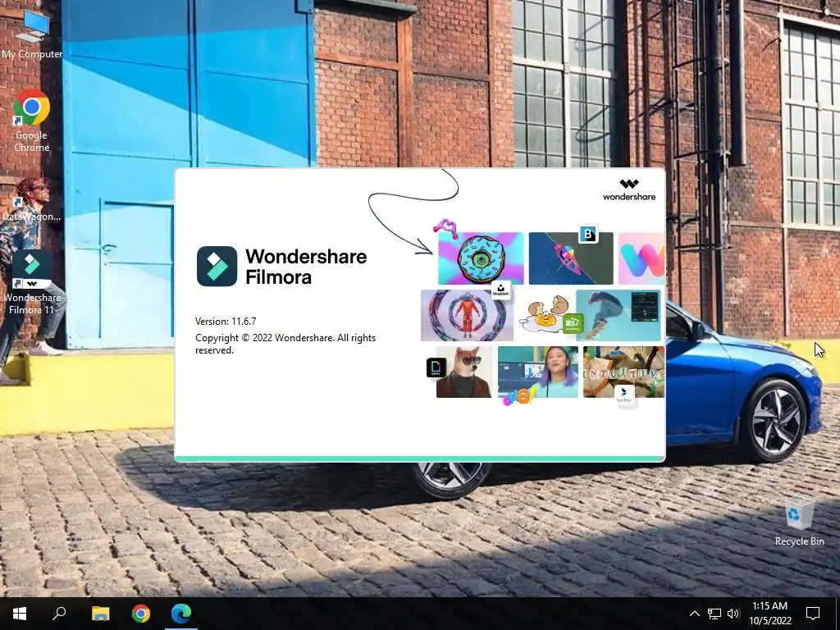Launch Google Chrome from desktop shortcut
Viewport: 840px width, 630px height.
32,121
